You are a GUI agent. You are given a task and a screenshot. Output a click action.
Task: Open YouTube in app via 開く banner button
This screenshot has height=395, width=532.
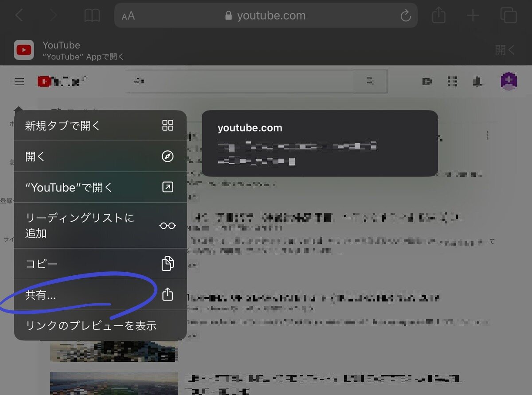pos(505,50)
